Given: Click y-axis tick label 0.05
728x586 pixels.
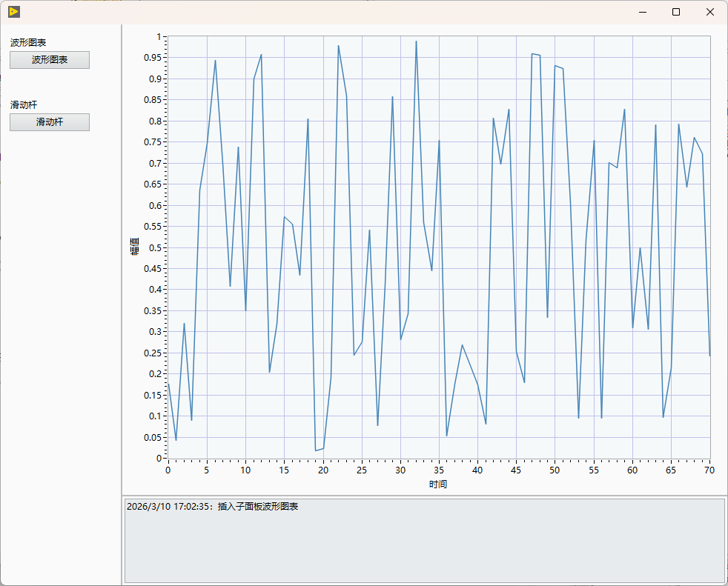Looking at the screenshot, I should (x=153, y=438).
